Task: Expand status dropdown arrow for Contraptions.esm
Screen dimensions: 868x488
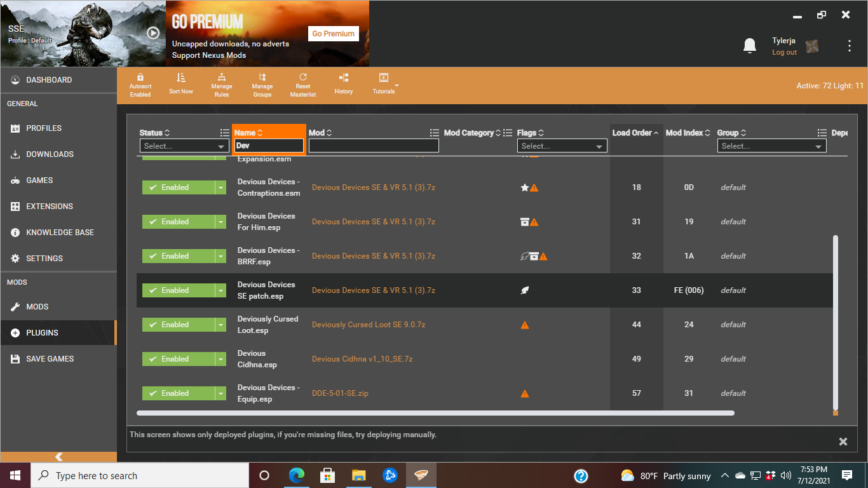Action: [220, 187]
